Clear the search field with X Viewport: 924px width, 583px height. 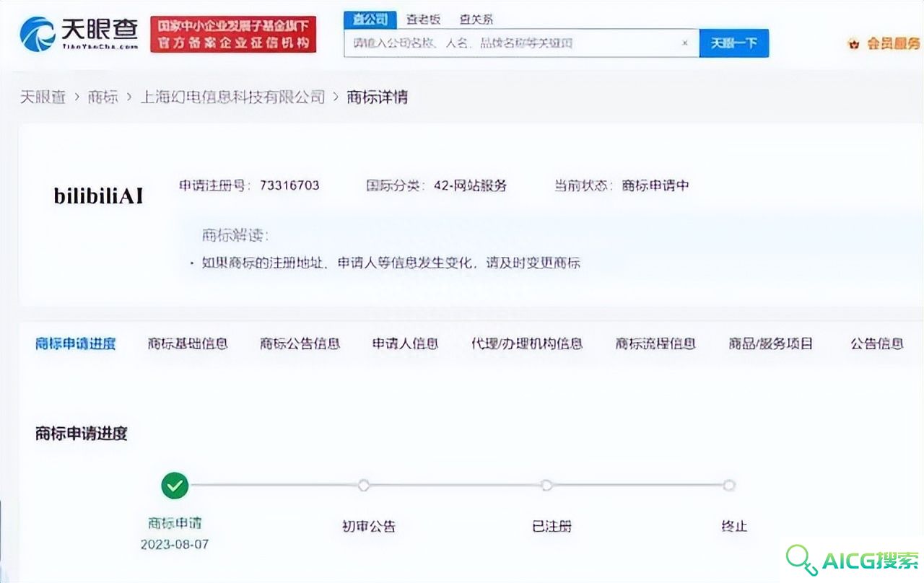click(x=685, y=43)
